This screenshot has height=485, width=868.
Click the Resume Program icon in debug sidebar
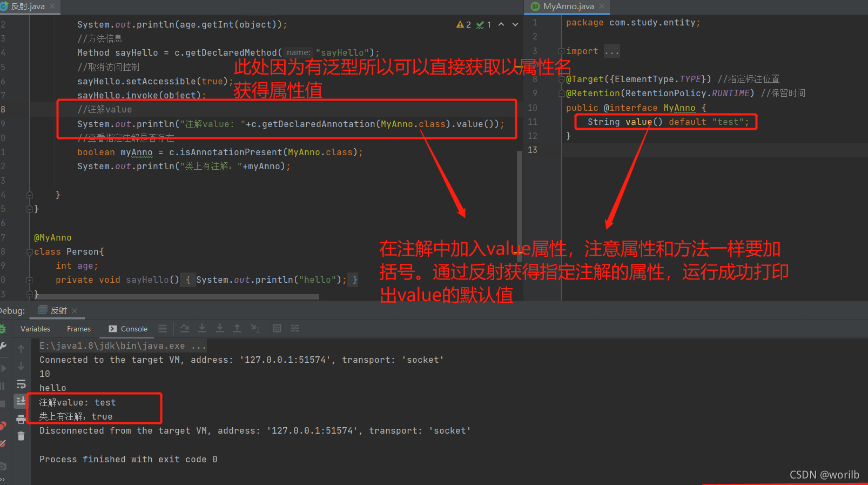tap(3, 368)
